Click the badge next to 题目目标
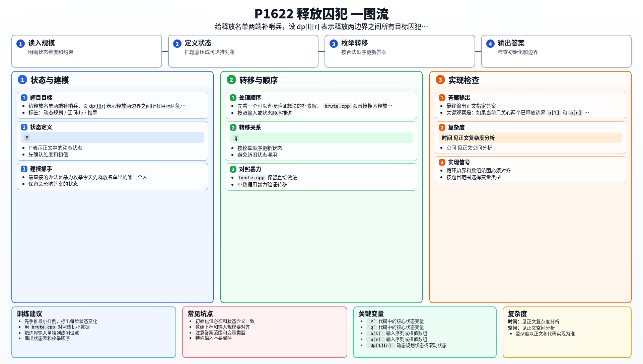The width and height of the screenshot is (643, 364). click(24, 98)
